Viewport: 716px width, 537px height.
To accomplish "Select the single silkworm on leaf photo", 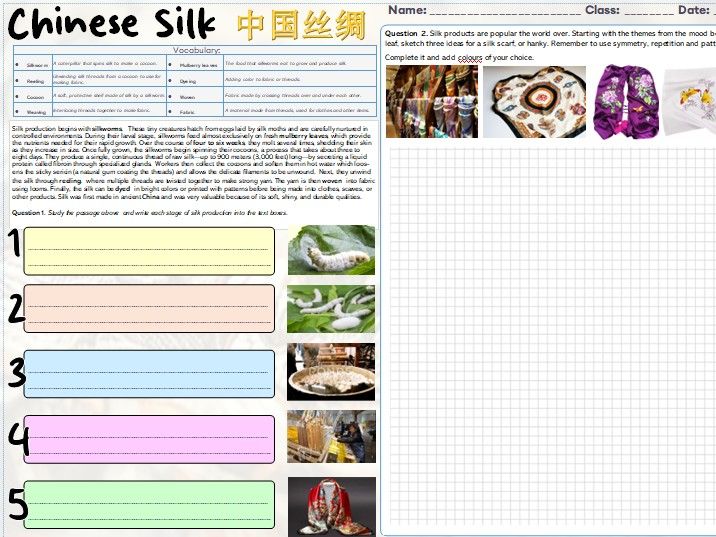I will 331,250.
